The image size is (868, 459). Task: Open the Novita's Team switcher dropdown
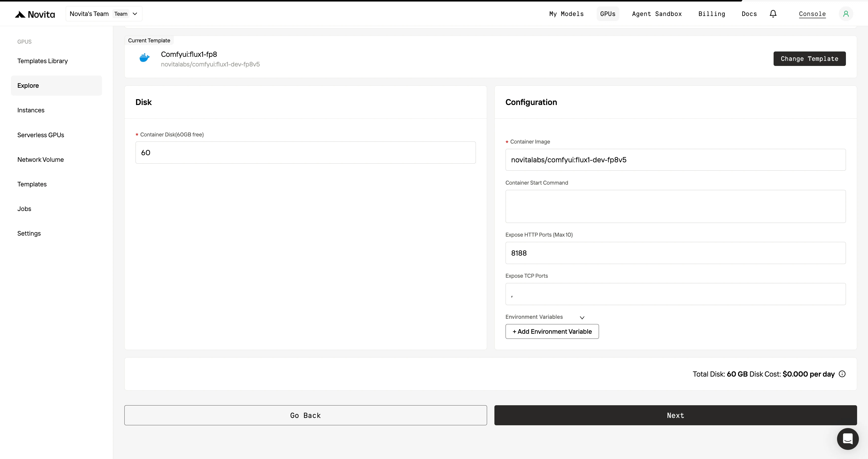pos(104,14)
